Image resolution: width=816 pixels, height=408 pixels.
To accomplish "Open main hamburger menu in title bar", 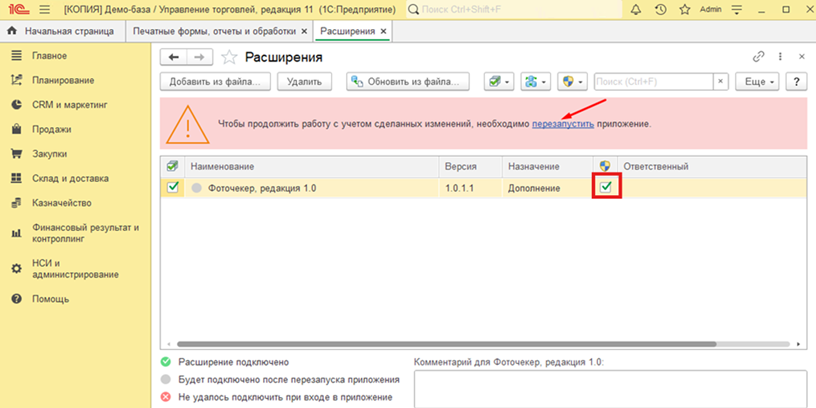I will pyautogui.click(x=44, y=9).
